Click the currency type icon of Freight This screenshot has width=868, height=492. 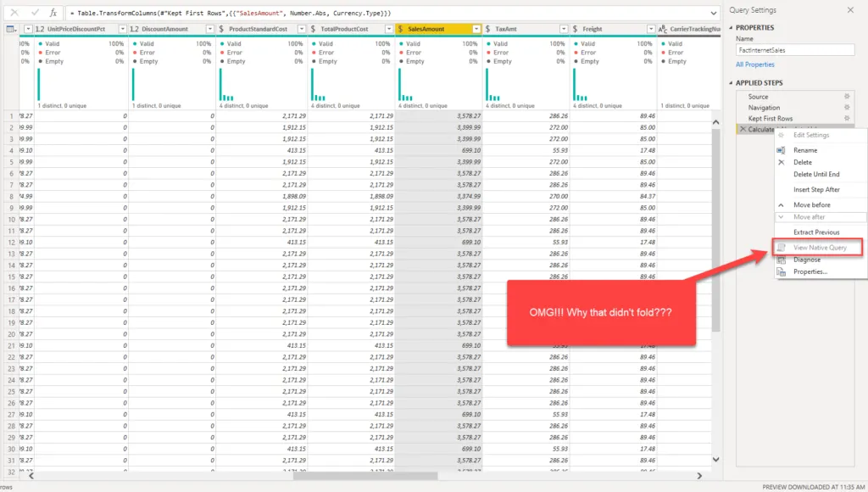pos(576,29)
